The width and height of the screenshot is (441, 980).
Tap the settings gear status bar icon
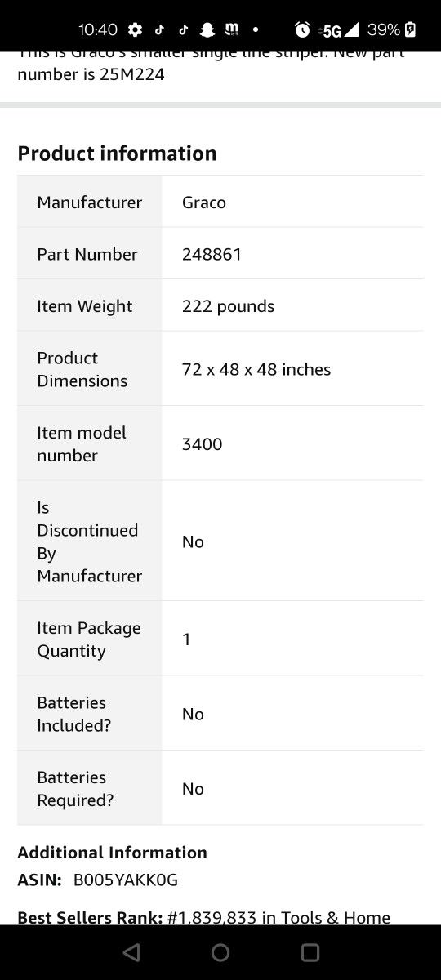pos(136,30)
